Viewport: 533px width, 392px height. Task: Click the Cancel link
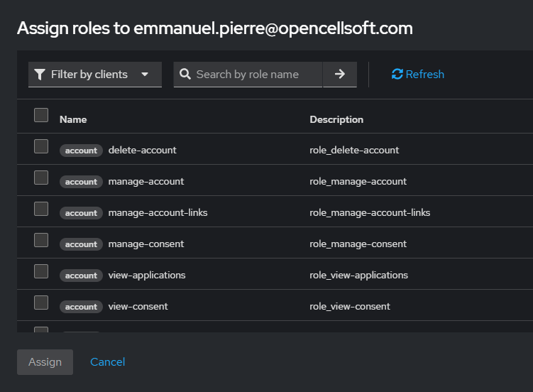[x=107, y=362]
